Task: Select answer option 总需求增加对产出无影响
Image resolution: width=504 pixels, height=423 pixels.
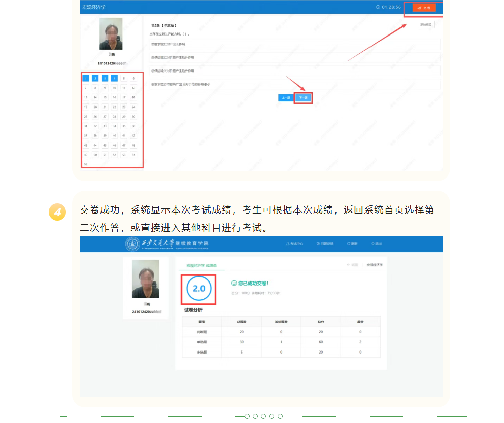Action: tap(294, 45)
